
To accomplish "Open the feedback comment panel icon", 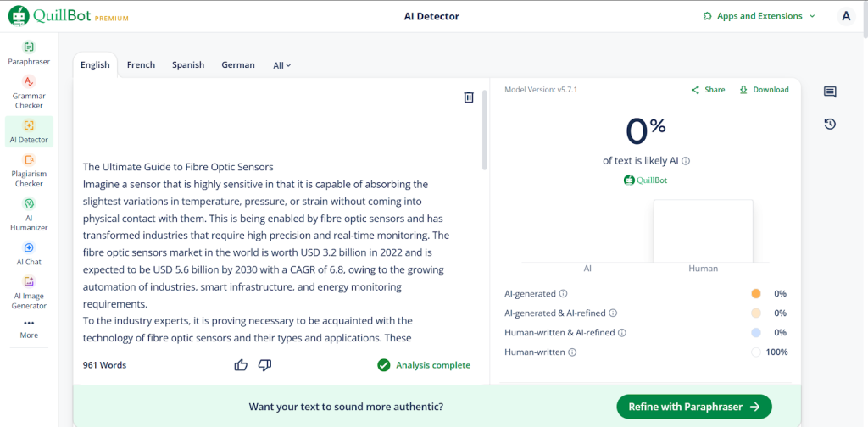I will 830,92.
